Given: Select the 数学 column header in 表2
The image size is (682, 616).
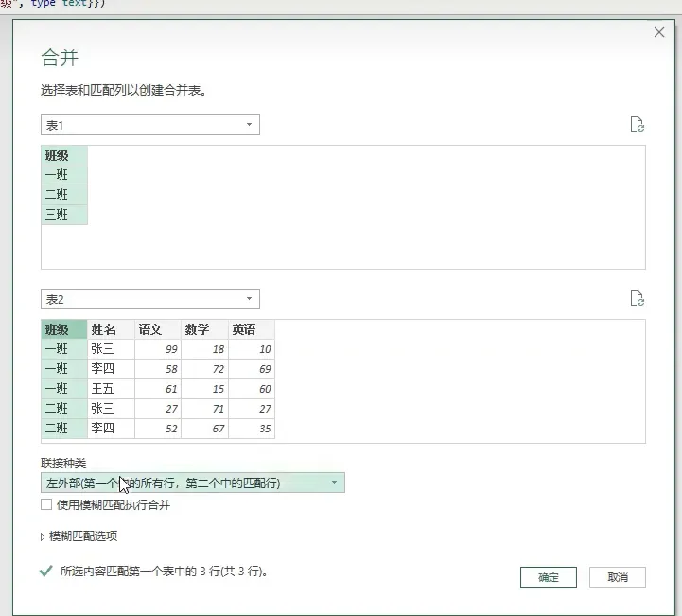Looking at the screenshot, I should tap(204, 329).
